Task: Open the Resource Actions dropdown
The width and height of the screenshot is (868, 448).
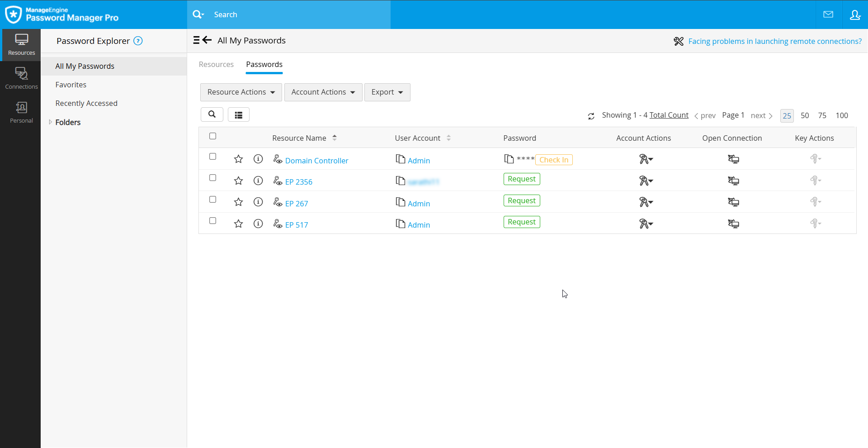Action: point(241,92)
